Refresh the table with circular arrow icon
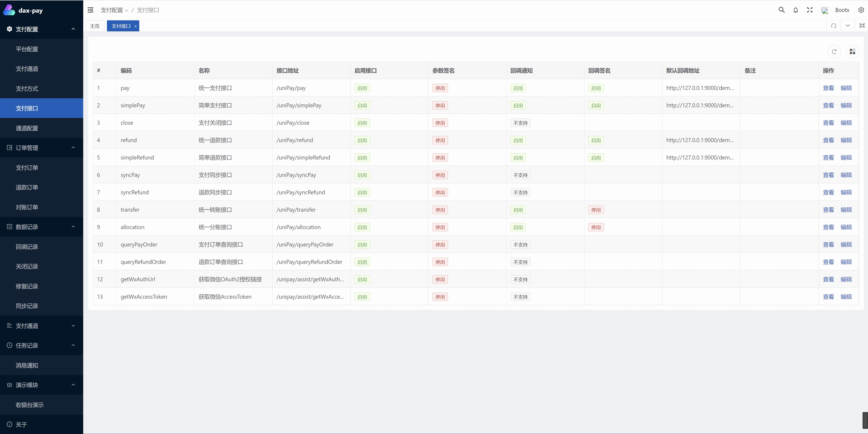The image size is (868, 434). (x=834, y=52)
